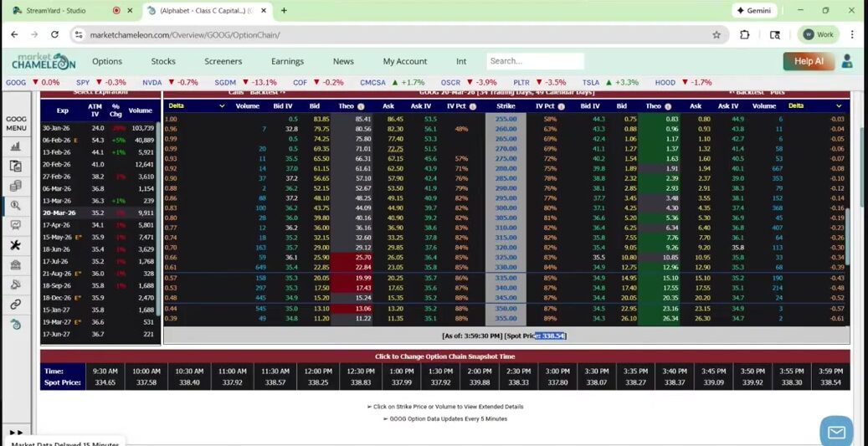
Task: Switch to the StreamYard - Studio tab
Action: 55,11
